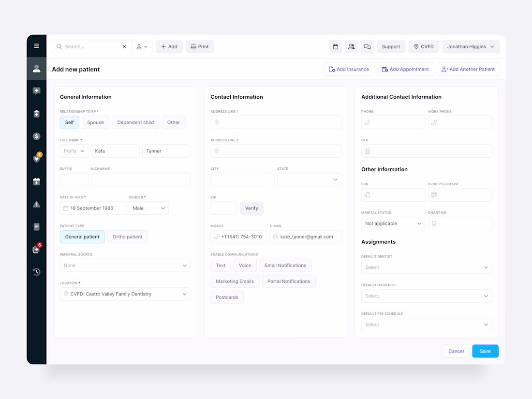The image size is (532, 399).
Task: Open Default Fee Schedule dropdown
Action: pos(427,325)
